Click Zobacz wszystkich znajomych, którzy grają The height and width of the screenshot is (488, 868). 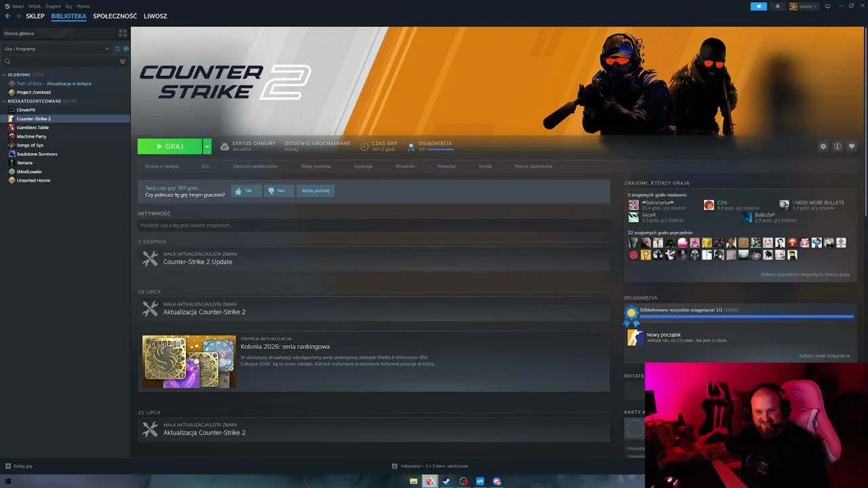tap(805, 274)
